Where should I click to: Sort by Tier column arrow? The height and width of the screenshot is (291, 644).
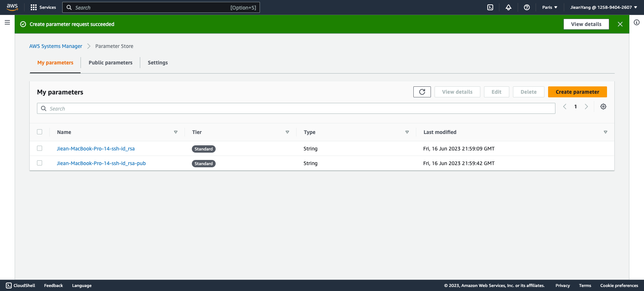(287, 132)
